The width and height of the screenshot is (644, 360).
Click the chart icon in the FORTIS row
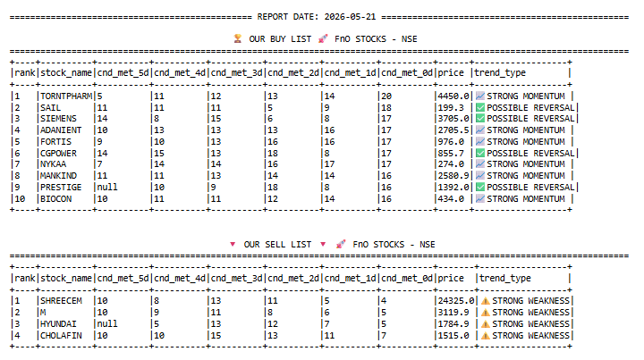pyautogui.click(x=480, y=141)
